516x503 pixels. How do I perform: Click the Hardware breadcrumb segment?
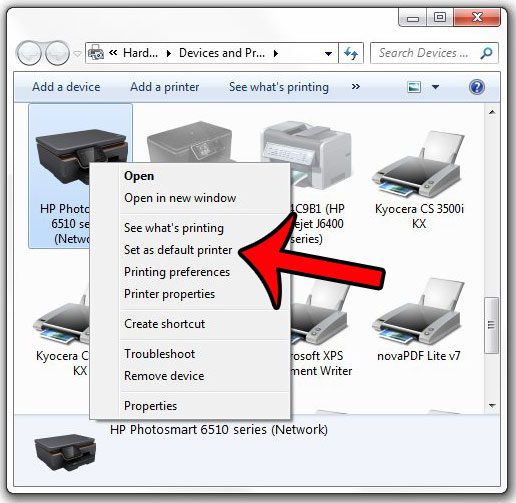140,53
